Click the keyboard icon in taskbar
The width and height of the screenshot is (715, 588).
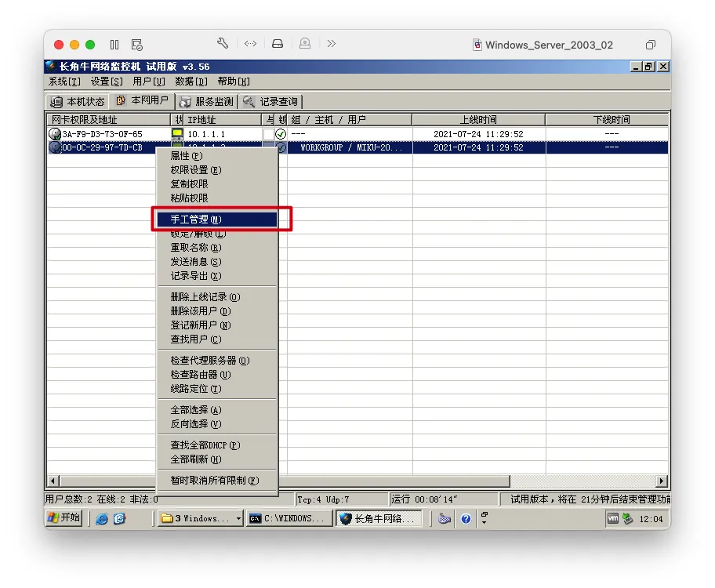445,519
